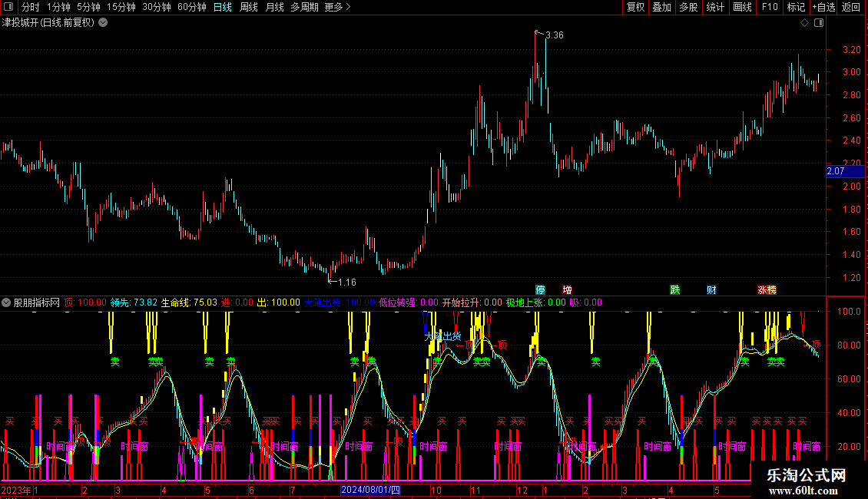Click the 领先: 73.82 indicator value
This screenshot has height=499, width=868.
(x=134, y=302)
